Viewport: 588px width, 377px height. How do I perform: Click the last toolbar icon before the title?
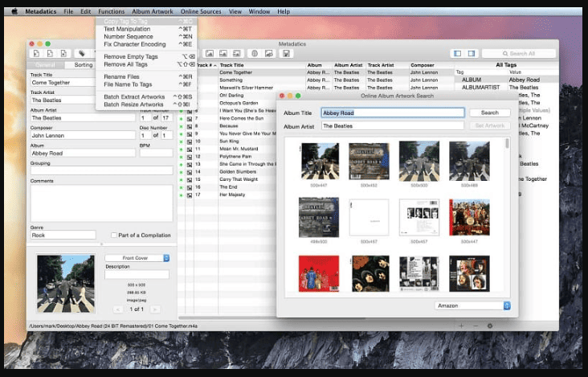point(287,54)
